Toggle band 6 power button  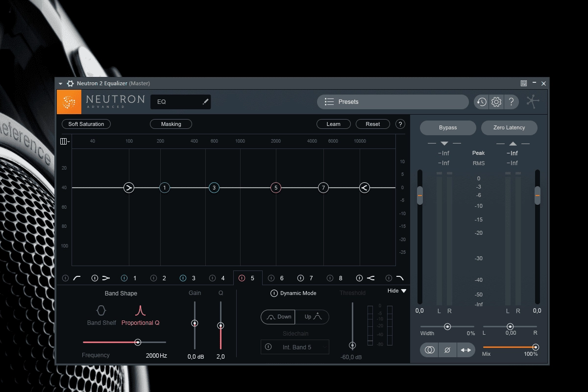point(271,278)
